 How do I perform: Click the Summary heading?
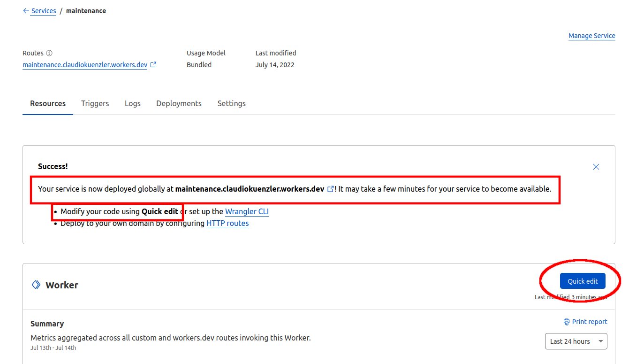(47, 324)
